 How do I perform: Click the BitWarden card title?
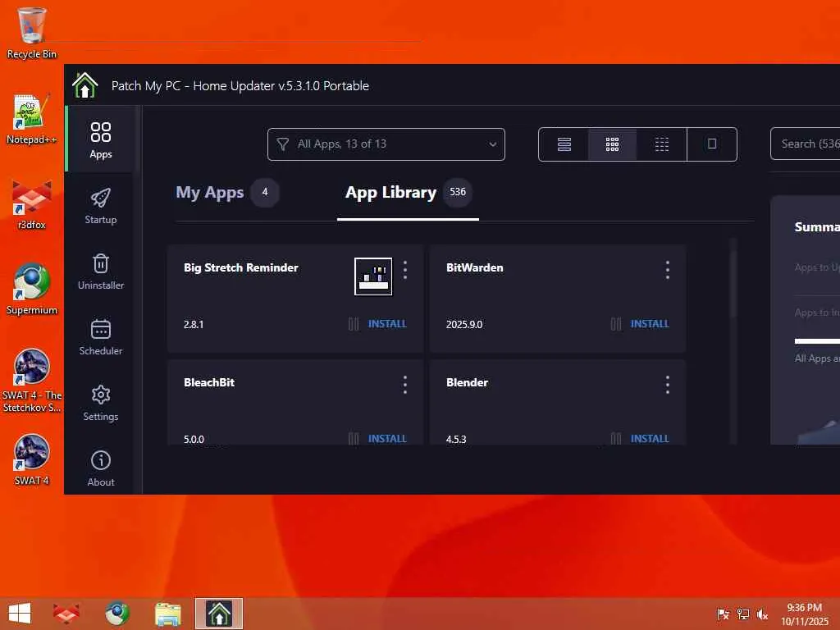(x=475, y=267)
